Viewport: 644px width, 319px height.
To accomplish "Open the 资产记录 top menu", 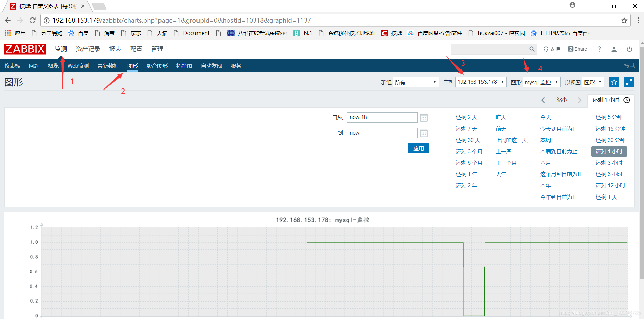I will (88, 49).
